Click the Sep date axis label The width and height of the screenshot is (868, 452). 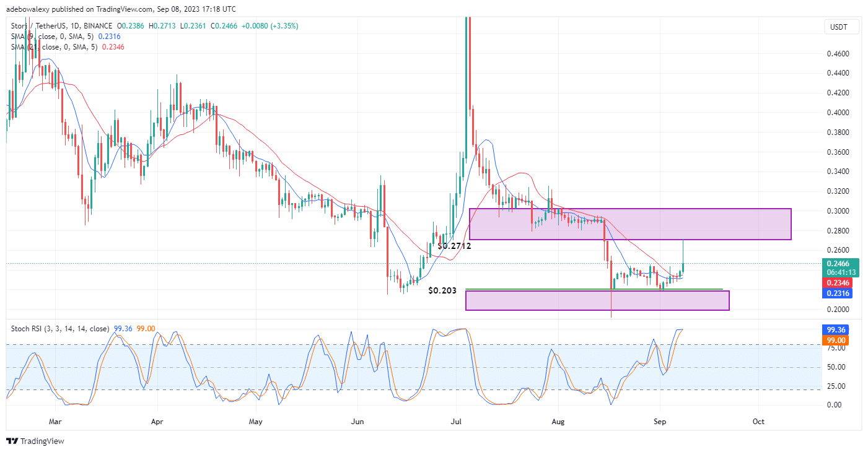point(660,421)
